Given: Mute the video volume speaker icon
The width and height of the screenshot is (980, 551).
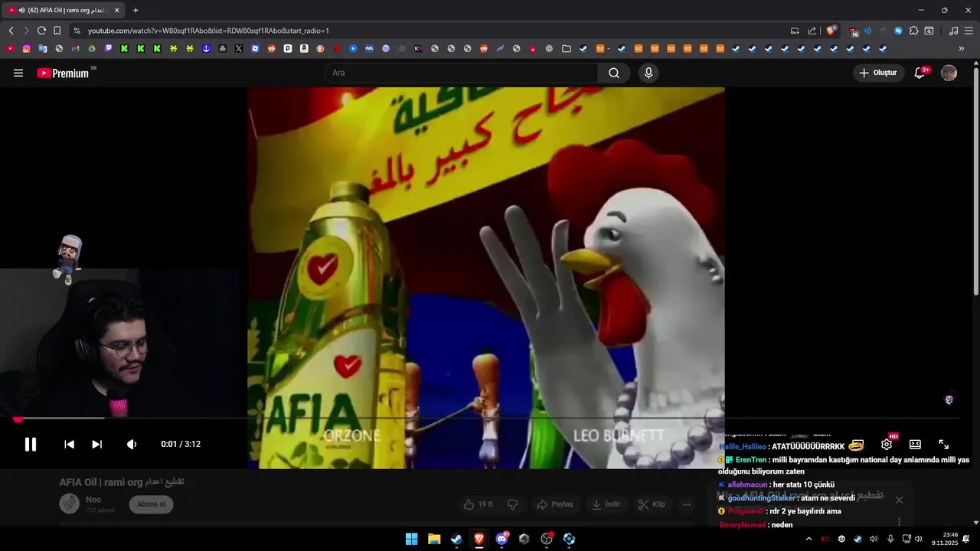Looking at the screenshot, I should pyautogui.click(x=132, y=444).
